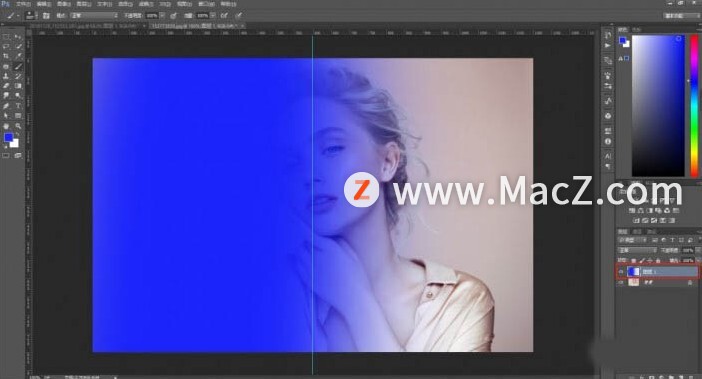The width and height of the screenshot is (702, 379).
Task: Switch to the Channels tab in Layers panel
Action: (637, 232)
